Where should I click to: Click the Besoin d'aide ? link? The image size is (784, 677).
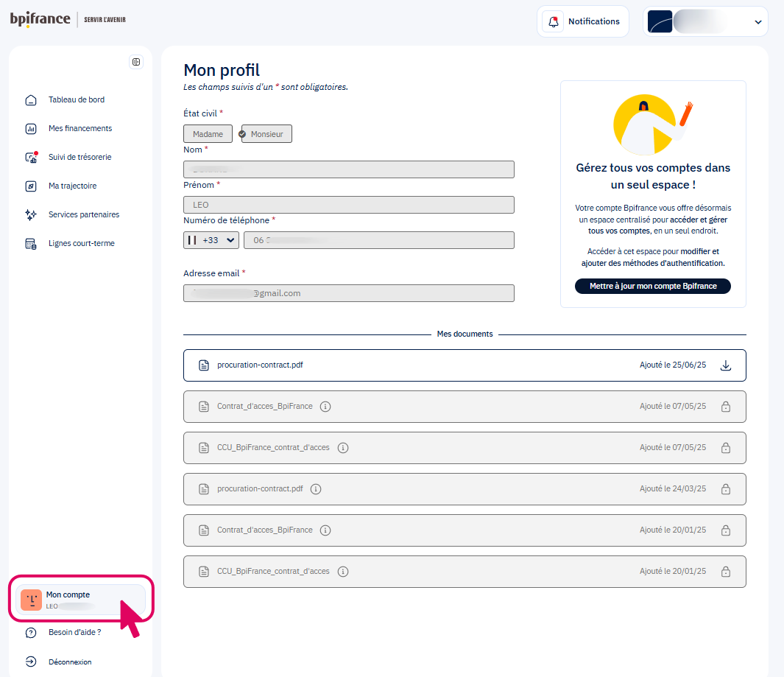[75, 633]
